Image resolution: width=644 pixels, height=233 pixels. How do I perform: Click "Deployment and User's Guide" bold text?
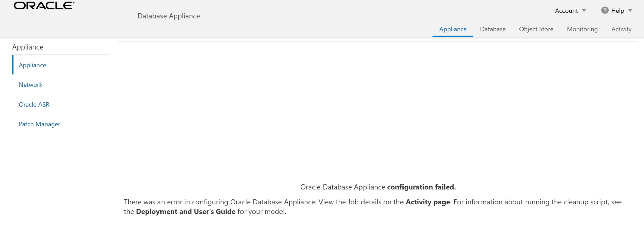point(186,211)
